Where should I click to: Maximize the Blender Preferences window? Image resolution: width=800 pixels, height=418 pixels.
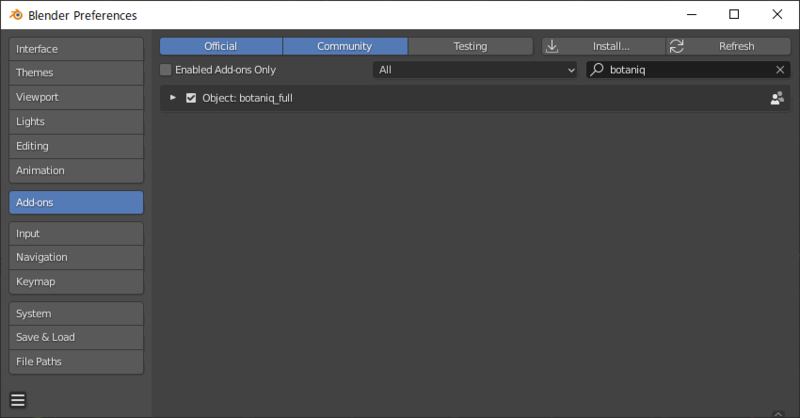734,14
